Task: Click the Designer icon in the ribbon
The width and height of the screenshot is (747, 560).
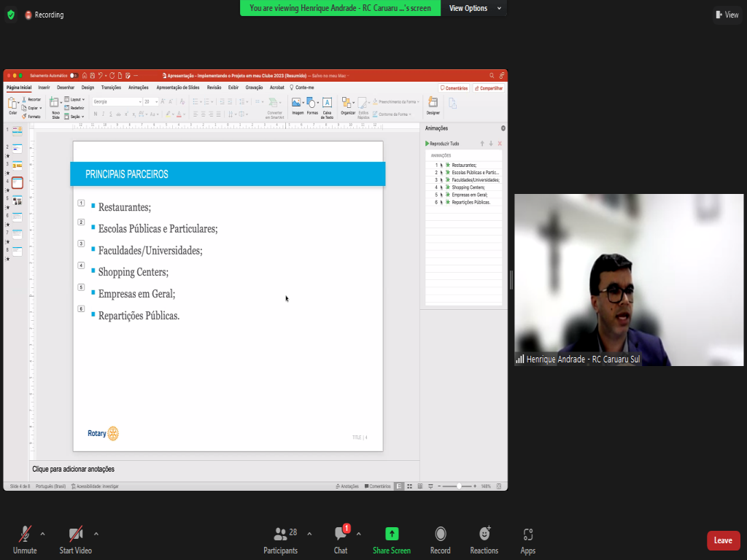Action: tap(433, 106)
